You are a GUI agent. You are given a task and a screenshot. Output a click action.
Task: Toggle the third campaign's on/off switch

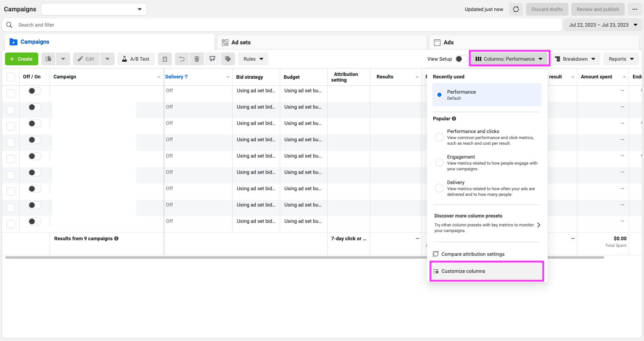pyautogui.click(x=35, y=123)
